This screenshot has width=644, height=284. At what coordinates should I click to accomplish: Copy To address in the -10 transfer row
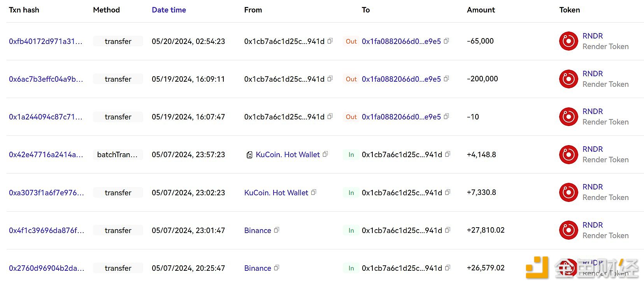pos(446,116)
